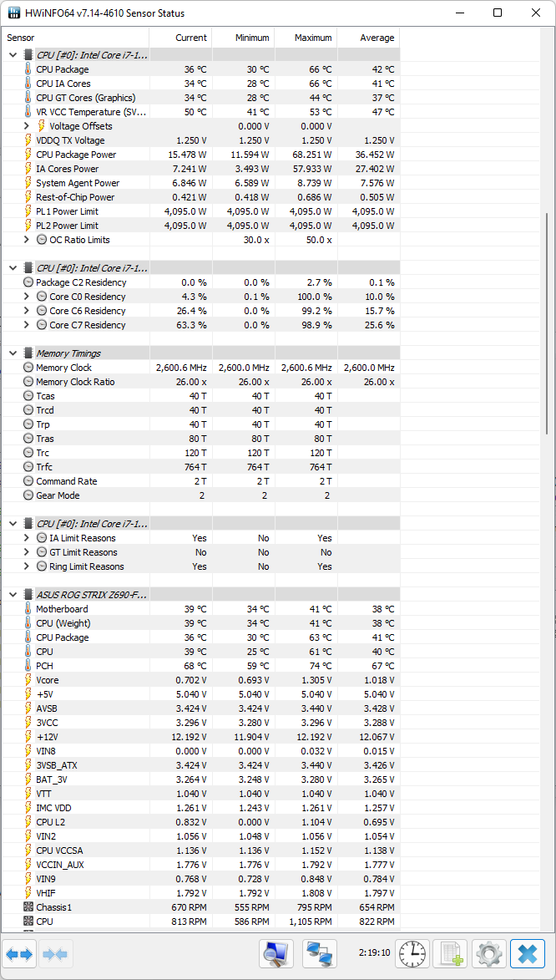Expand Core C0 Residency
The image size is (556, 980).
[26, 297]
